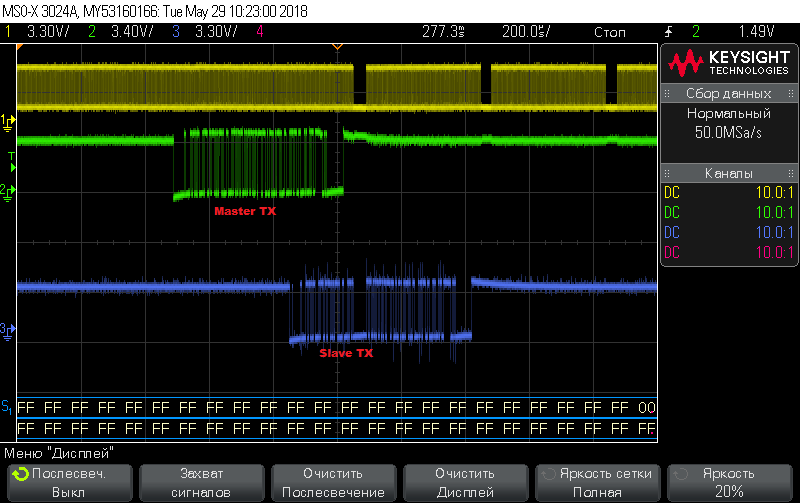Viewport: 800px width, 503px height.
Task: Expand the Сбор данных panel header
Action: [x=728, y=94]
